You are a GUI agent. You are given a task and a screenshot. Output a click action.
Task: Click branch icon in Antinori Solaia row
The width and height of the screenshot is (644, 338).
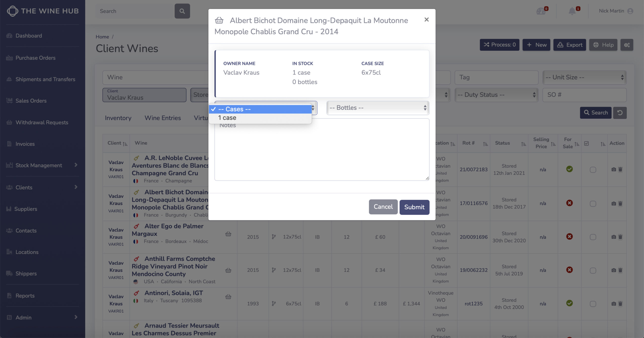(x=274, y=304)
